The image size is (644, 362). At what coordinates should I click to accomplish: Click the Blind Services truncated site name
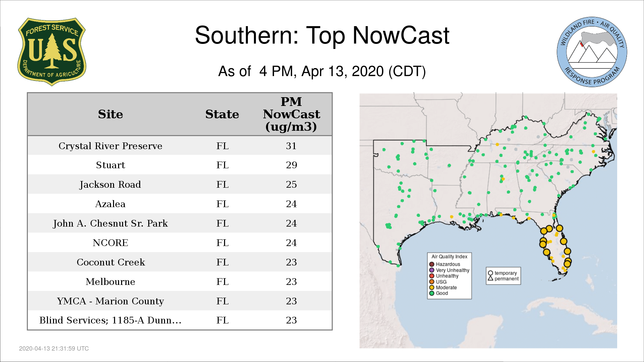110,320
